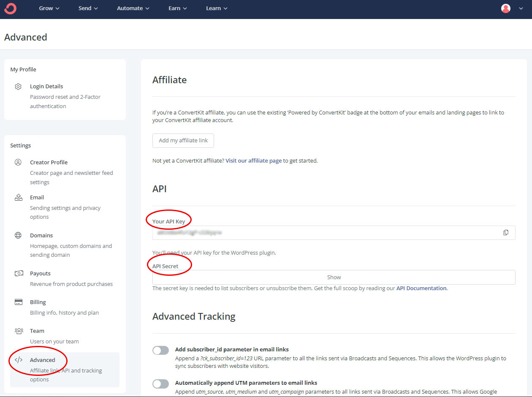Expand the Grow dropdown menu
This screenshot has width=532, height=397.
pos(49,8)
